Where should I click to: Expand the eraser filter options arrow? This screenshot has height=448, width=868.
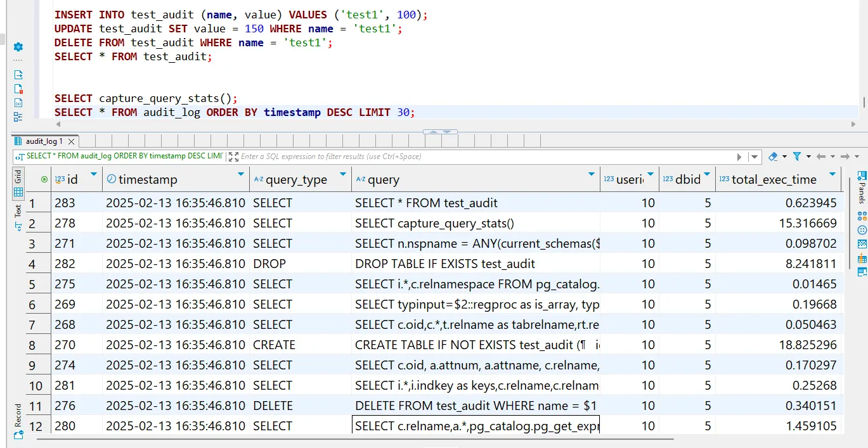[x=784, y=157]
